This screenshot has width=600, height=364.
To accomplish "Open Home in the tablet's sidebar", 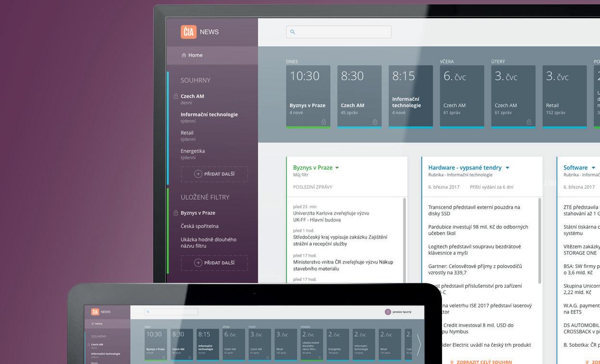I will 107,324.
